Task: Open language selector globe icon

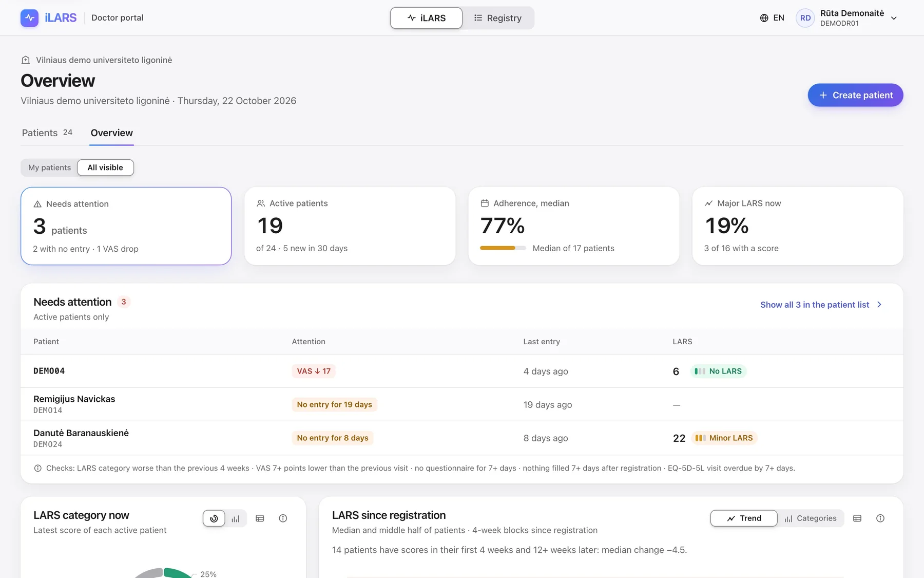Action: coord(764,18)
